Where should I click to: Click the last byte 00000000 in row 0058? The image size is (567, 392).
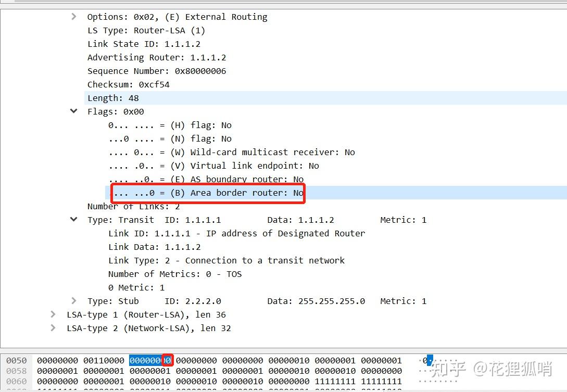[382, 371]
